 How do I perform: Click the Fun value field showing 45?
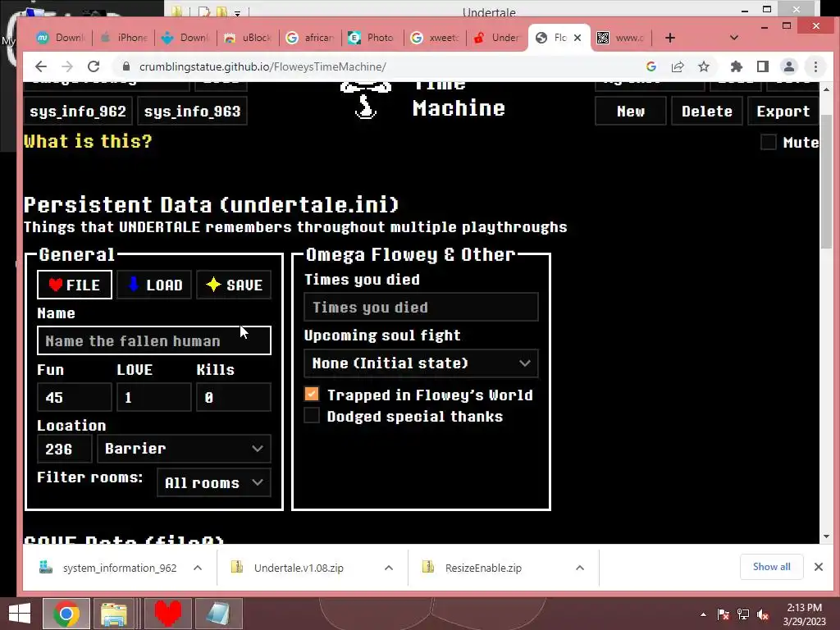75,397
